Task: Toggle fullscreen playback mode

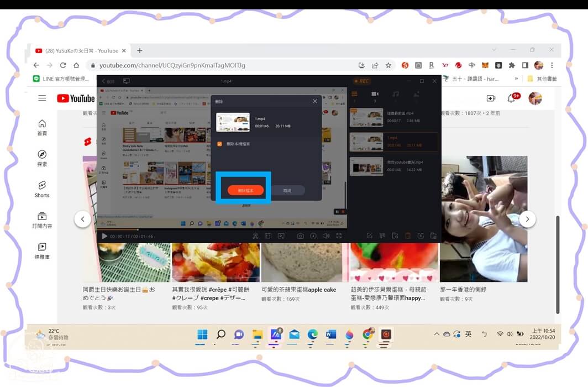Action: (x=338, y=235)
